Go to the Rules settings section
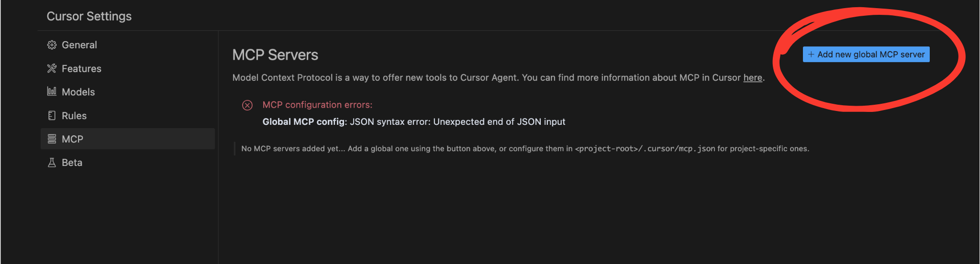Viewport: 980px width, 264px height. (74, 116)
